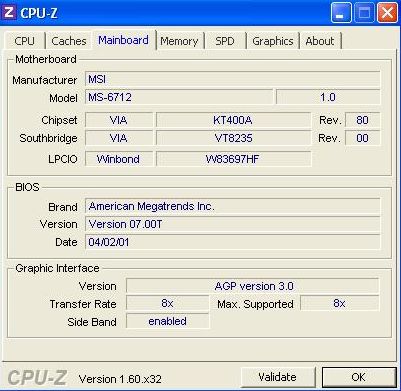Viewport: 401px width, 391px height.
Task: Minimize the CPU-Z window
Action: [341, 13]
